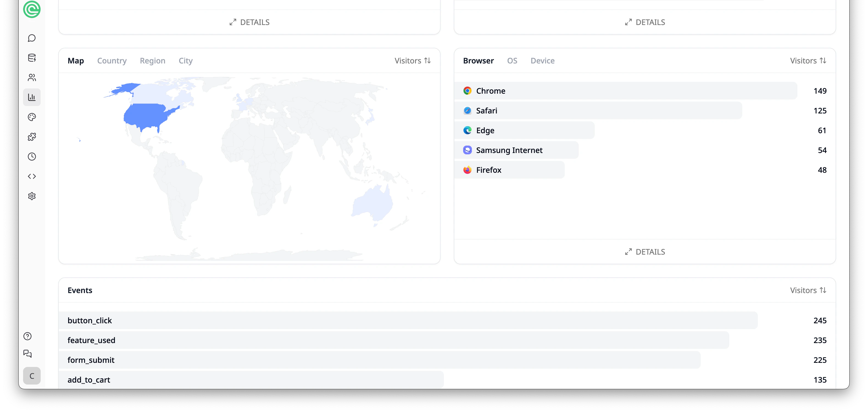Click DETAILS in the top-left card
Viewport: 868px width, 412px height.
pyautogui.click(x=249, y=22)
